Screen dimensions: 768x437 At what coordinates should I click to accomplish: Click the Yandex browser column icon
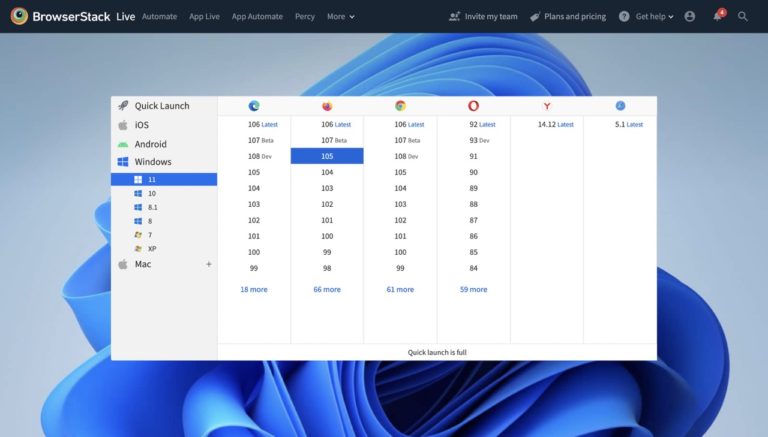point(547,106)
